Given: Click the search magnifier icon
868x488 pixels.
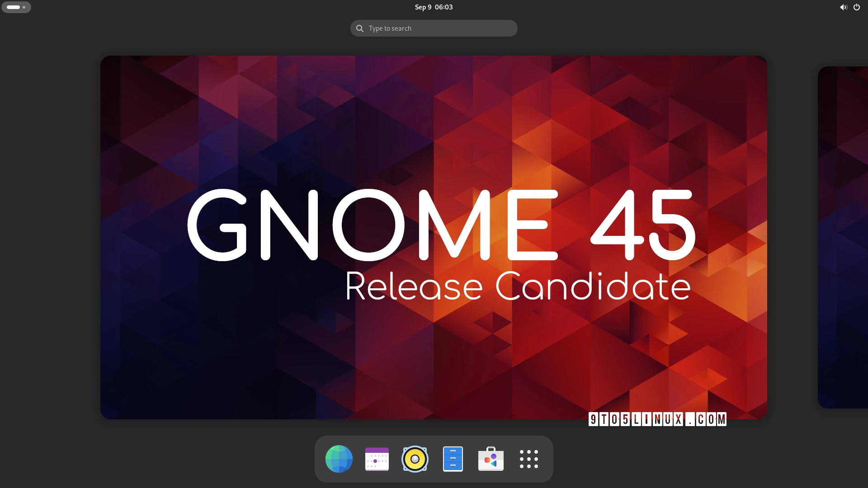Looking at the screenshot, I should [359, 28].
